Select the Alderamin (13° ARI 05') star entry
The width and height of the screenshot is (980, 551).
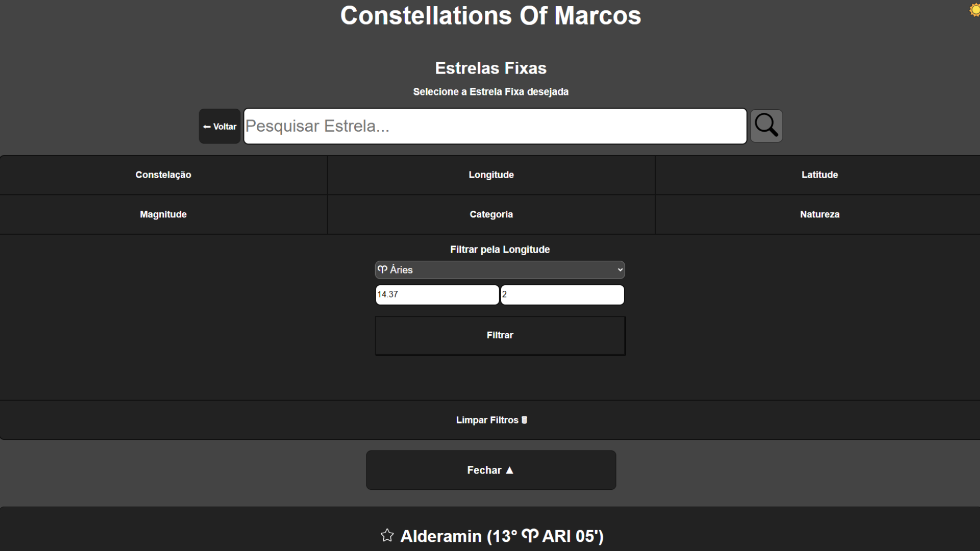pyautogui.click(x=502, y=536)
